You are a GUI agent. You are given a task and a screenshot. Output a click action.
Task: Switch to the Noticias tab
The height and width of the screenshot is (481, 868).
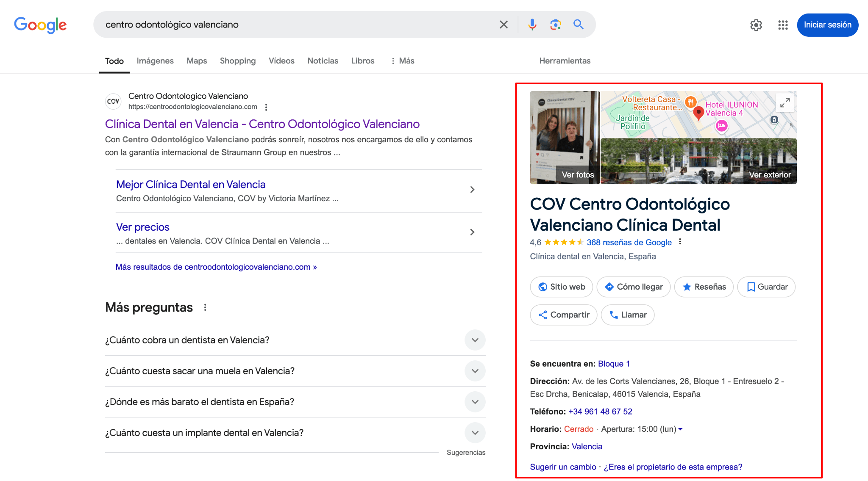click(323, 61)
